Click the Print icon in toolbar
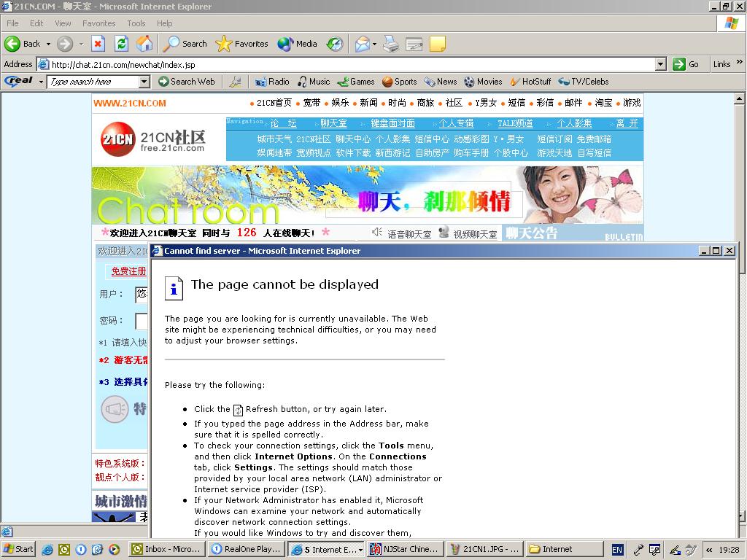Screen dimensions: 747x560 (391, 44)
